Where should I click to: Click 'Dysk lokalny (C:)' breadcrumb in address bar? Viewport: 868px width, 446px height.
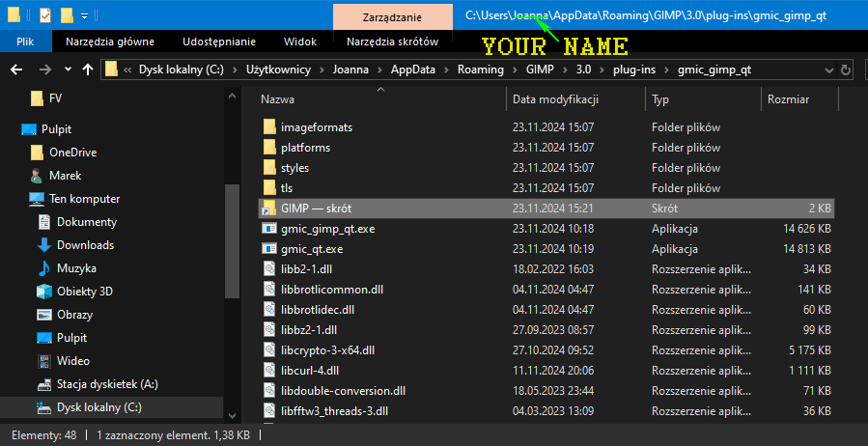[x=181, y=70]
